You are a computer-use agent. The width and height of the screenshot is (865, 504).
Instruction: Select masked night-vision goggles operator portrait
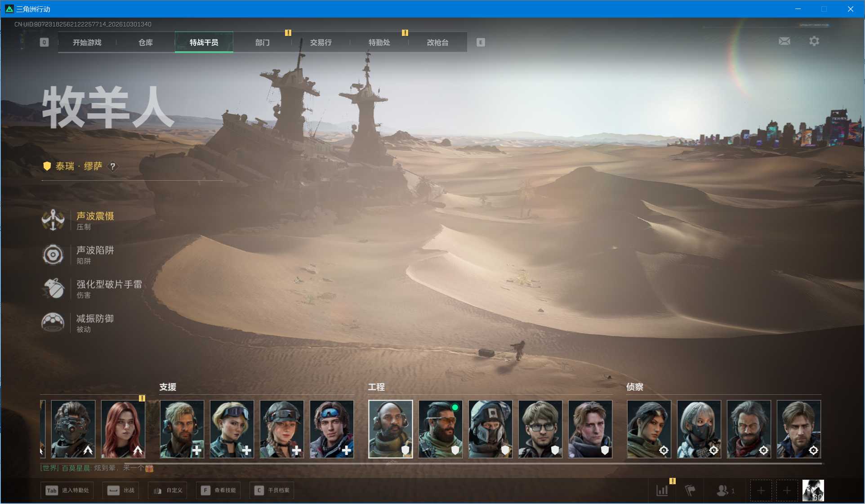click(73, 429)
